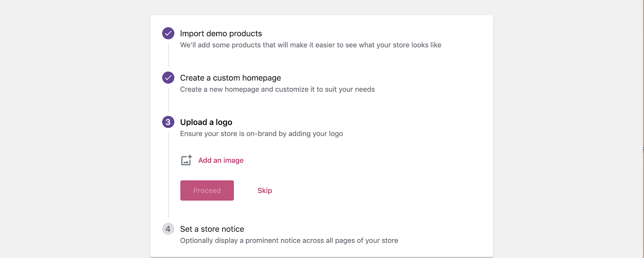Expand the Create a custom homepage step

pos(231,78)
